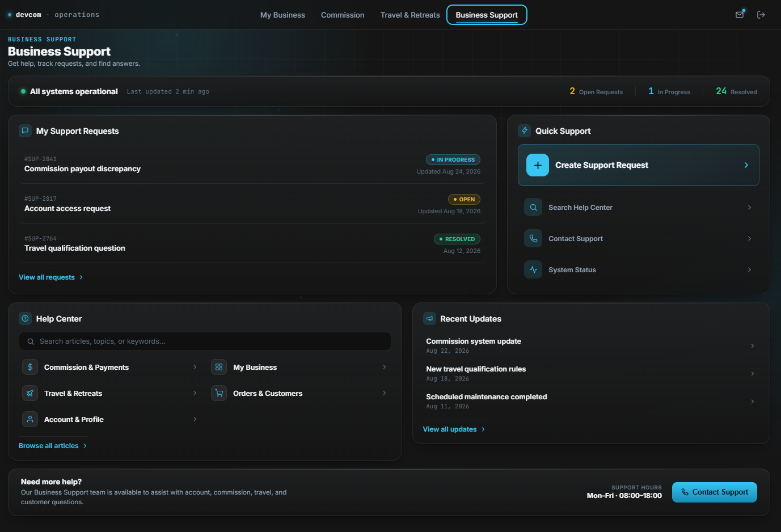Click the blue Contact Support button

(x=715, y=492)
